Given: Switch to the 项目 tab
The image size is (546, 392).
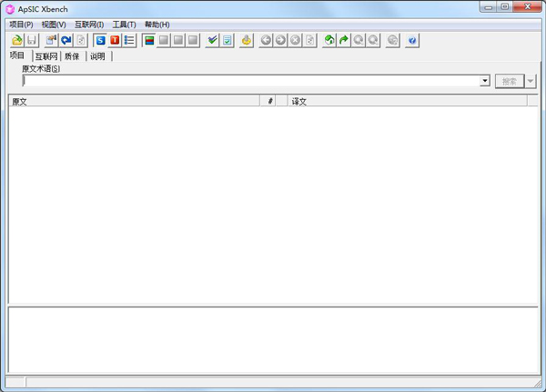Looking at the screenshot, I should click(x=17, y=55).
